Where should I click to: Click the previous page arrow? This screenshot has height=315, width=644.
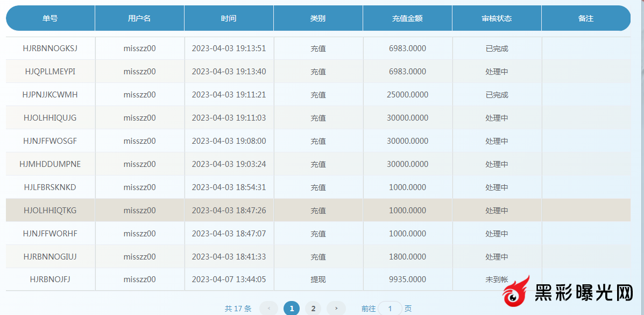click(x=268, y=309)
